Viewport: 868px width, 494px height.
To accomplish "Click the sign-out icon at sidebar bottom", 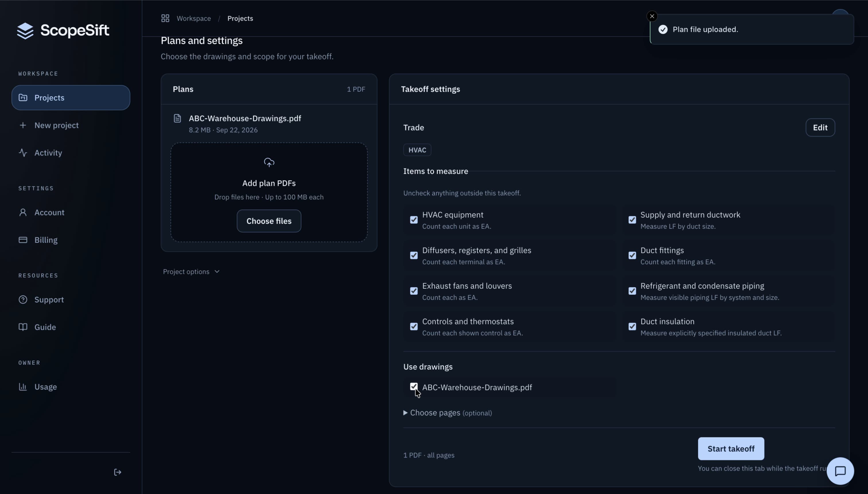I will tap(117, 472).
